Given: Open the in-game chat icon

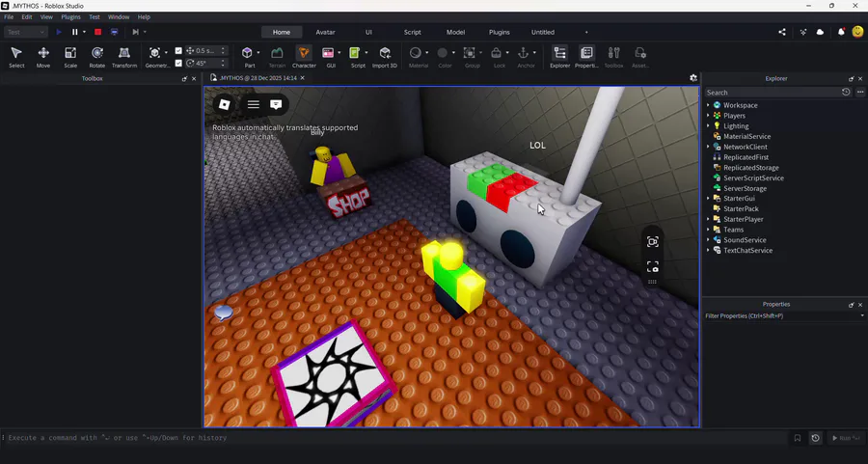Looking at the screenshot, I should tap(276, 104).
